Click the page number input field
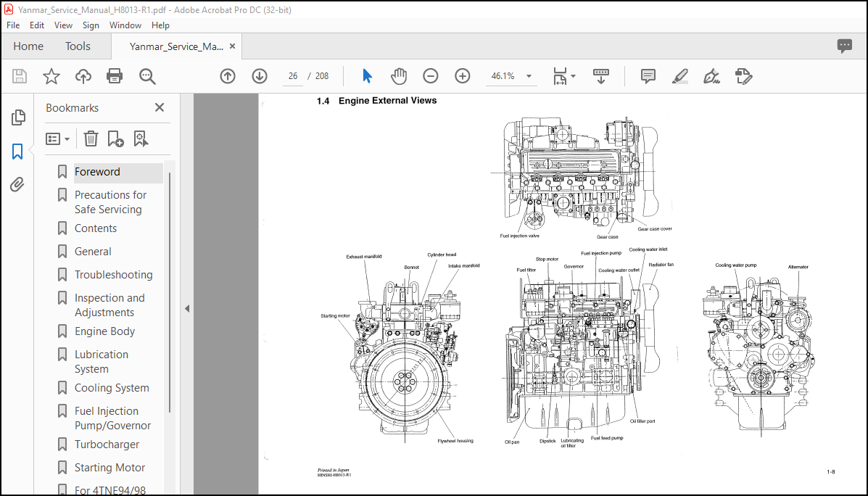 293,76
